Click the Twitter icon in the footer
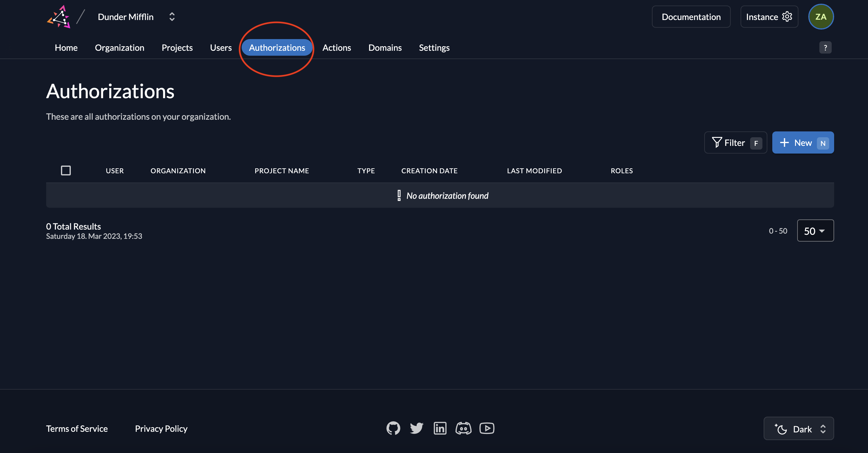The width and height of the screenshot is (868, 453). (417, 428)
